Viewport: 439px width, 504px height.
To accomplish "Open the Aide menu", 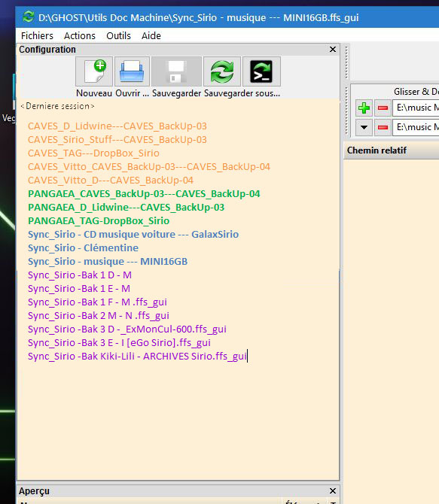I will click(151, 35).
